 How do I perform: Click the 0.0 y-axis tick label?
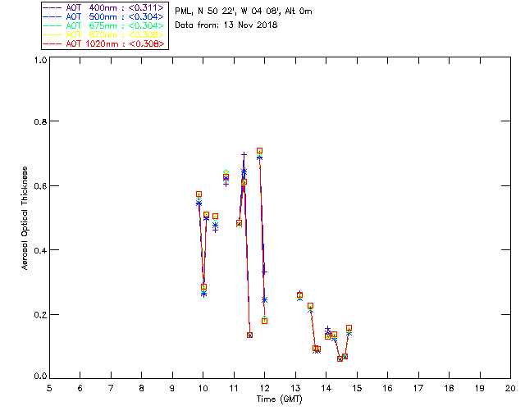pyautogui.click(x=40, y=376)
